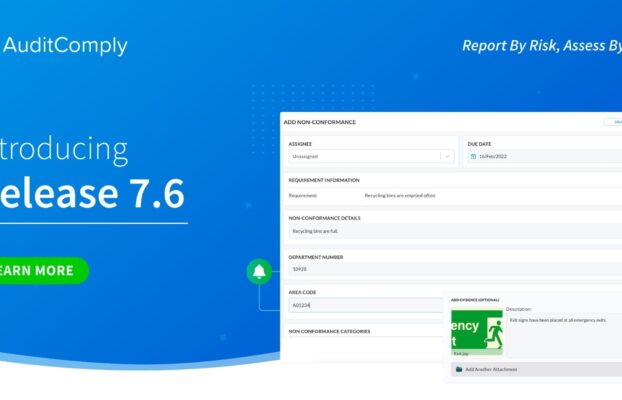The image size is (622, 400).
Task: Click the Non-Conformance Details text field
Action: (455, 231)
